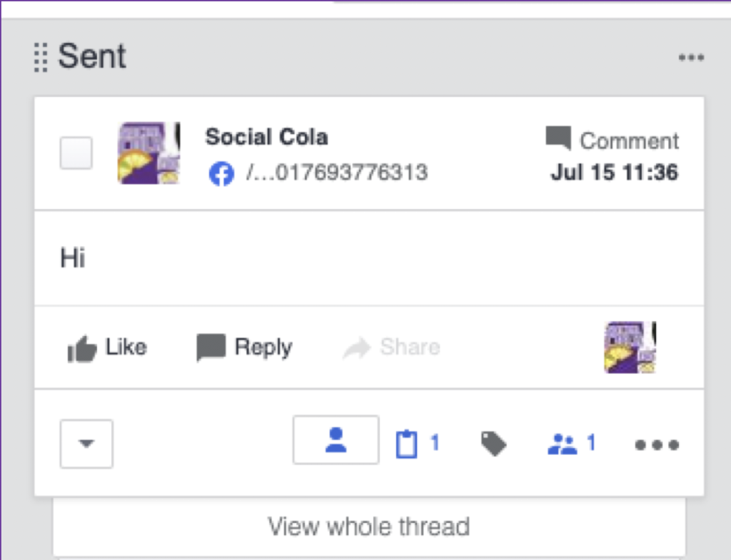Open the Social Cola profile name
Viewport: 731px width, 560px height.
pyautogui.click(x=266, y=137)
